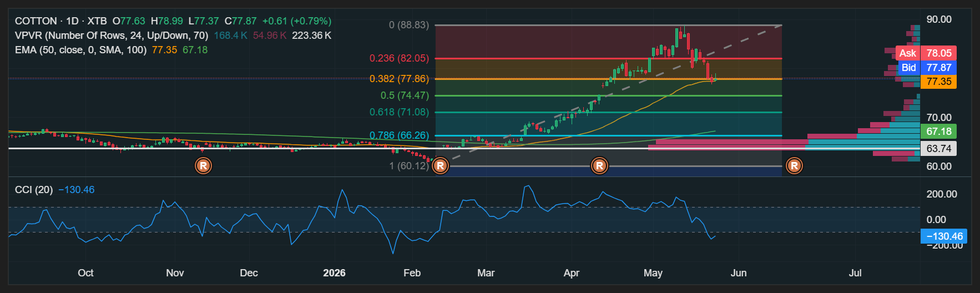
Task: Click the 0.236 (82.05) Fibonacci label
Action: point(400,58)
